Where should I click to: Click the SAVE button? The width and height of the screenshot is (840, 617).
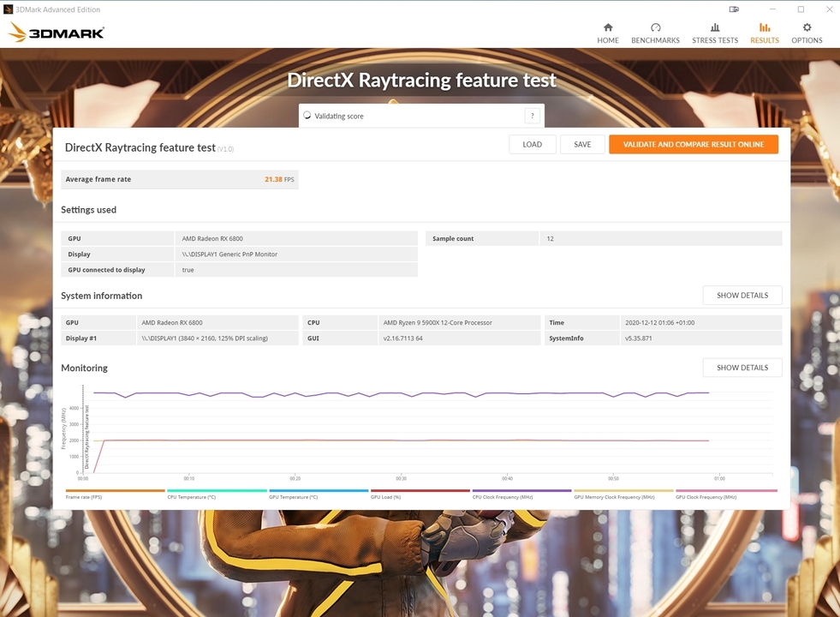pos(582,144)
